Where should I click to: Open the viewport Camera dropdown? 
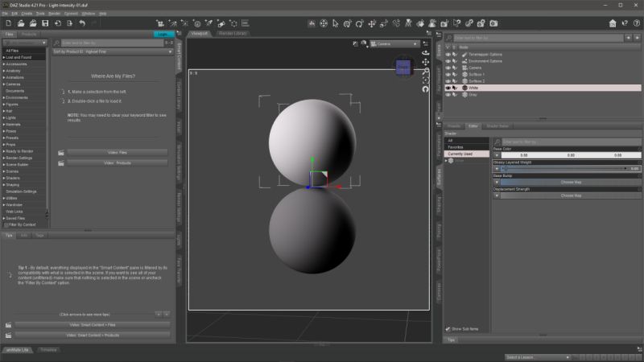pyautogui.click(x=394, y=43)
